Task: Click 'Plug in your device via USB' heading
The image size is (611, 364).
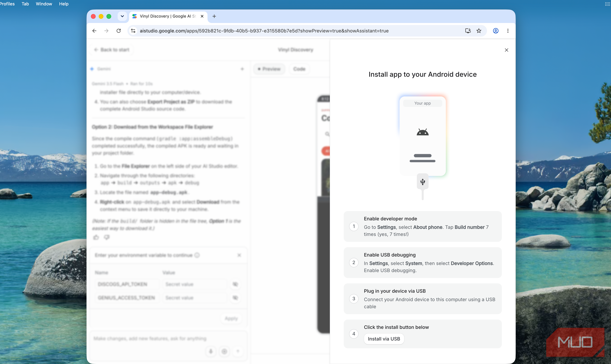Action: [x=395, y=291]
